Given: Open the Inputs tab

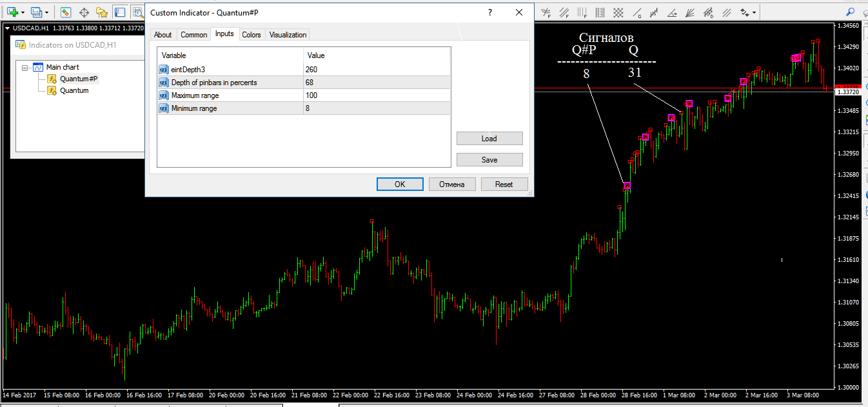Looking at the screenshot, I should point(224,34).
